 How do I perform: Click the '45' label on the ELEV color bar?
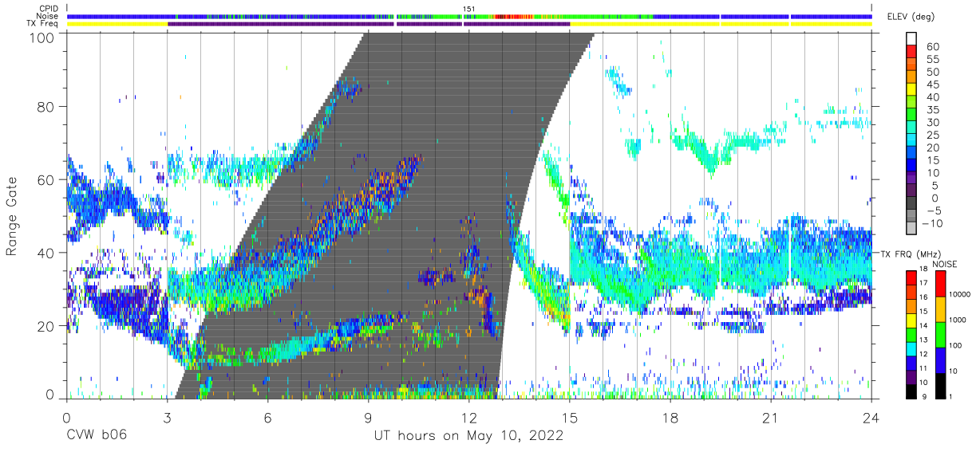pyautogui.click(x=932, y=85)
